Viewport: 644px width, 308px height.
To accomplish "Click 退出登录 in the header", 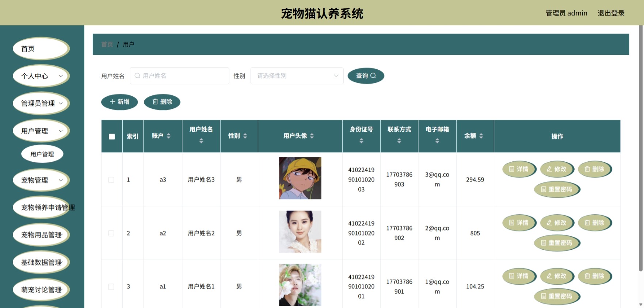I will (611, 13).
